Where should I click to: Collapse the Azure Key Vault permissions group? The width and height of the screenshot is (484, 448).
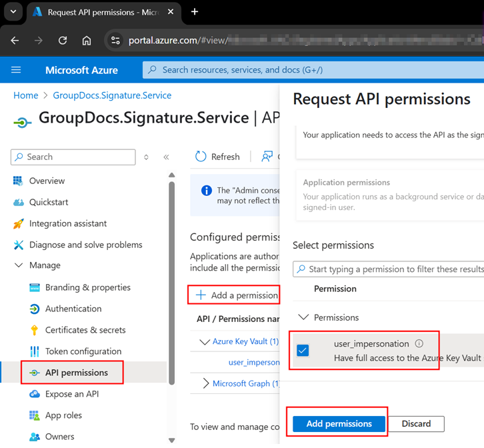click(205, 341)
